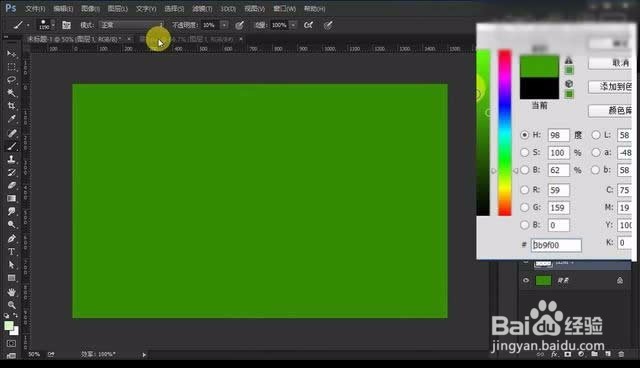
Task: Open the status bar info arrow
Action: pyautogui.click(x=144, y=355)
